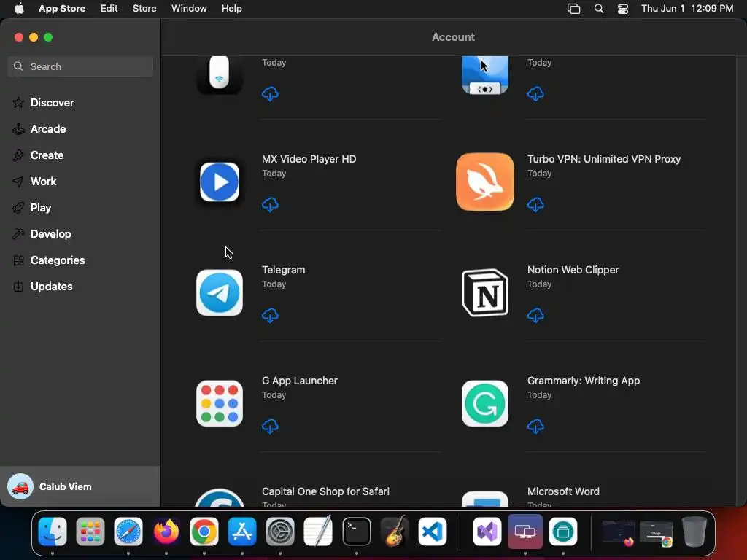Open Launchpad from the Dock

[x=90, y=532]
